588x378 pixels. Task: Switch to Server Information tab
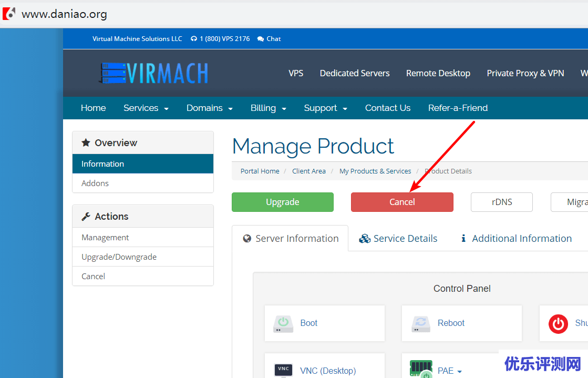click(290, 238)
